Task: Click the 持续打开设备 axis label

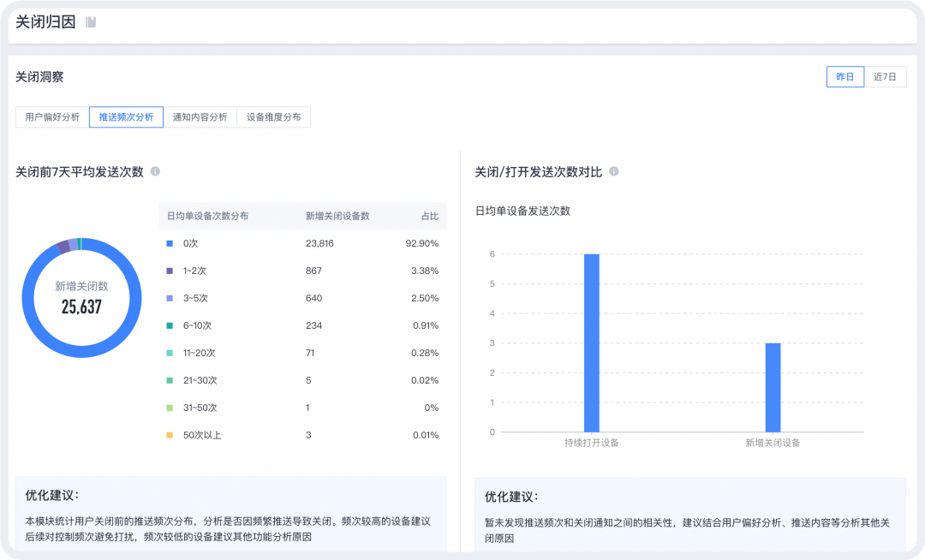Action: click(x=592, y=443)
